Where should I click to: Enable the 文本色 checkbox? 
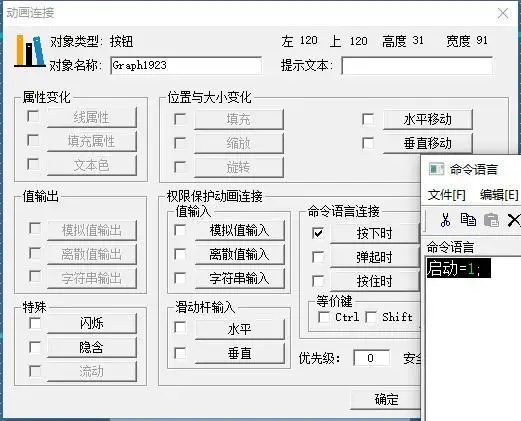coord(33,164)
